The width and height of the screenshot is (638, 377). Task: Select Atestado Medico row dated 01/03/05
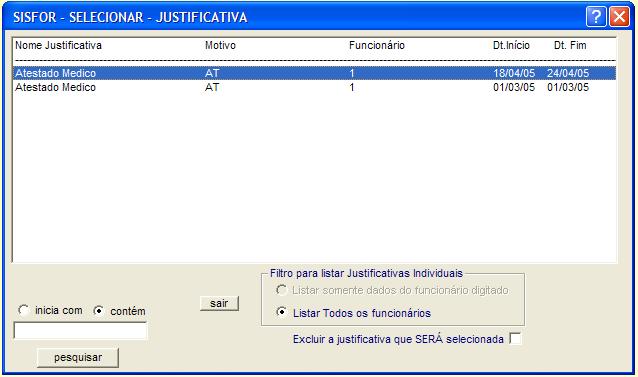(315, 87)
